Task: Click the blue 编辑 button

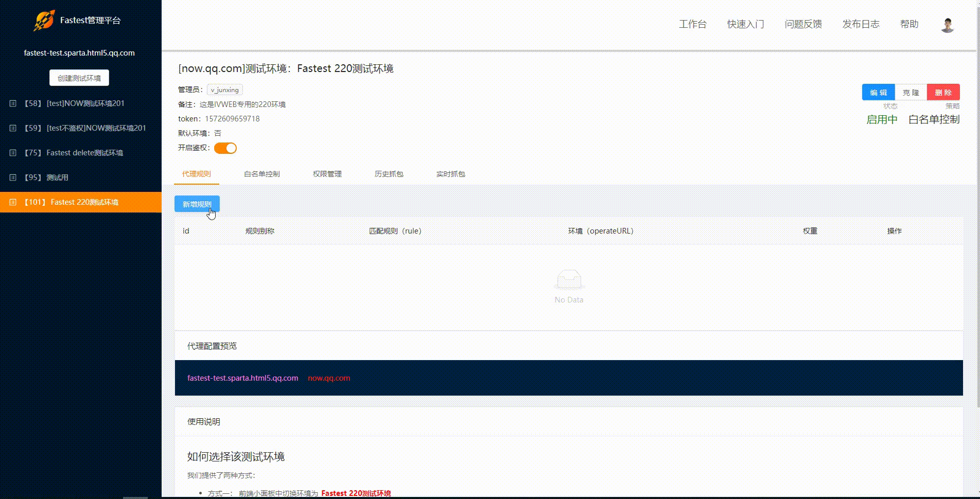Action: (x=879, y=93)
